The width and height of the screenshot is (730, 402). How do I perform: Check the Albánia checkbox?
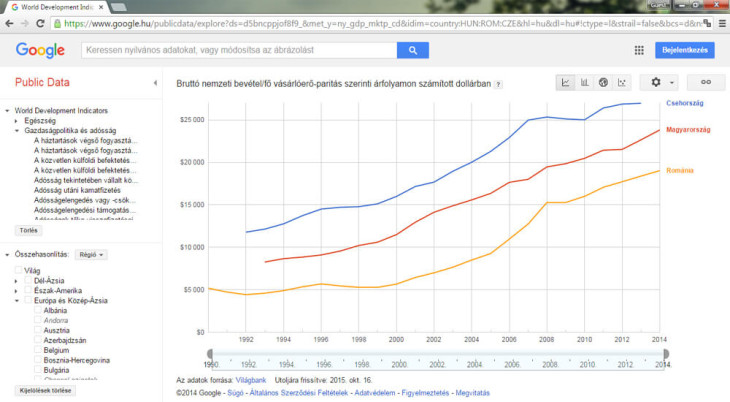click(x=38, y=310)
